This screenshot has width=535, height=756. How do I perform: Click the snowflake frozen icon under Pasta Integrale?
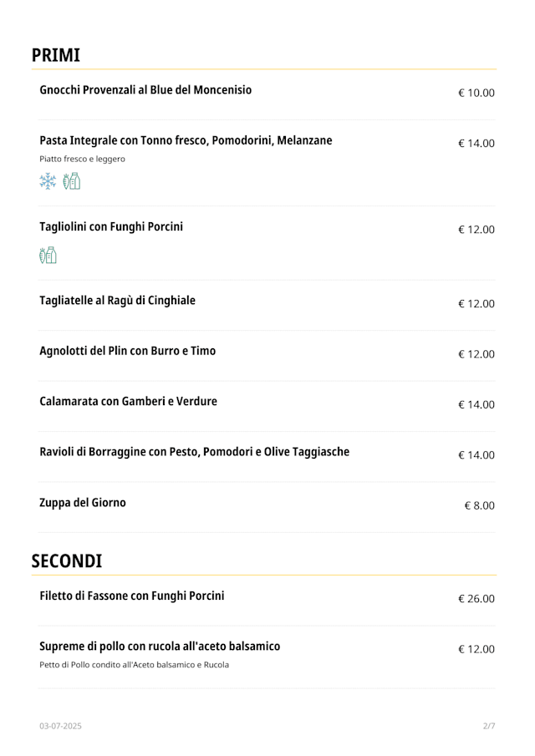coord(48,181)
